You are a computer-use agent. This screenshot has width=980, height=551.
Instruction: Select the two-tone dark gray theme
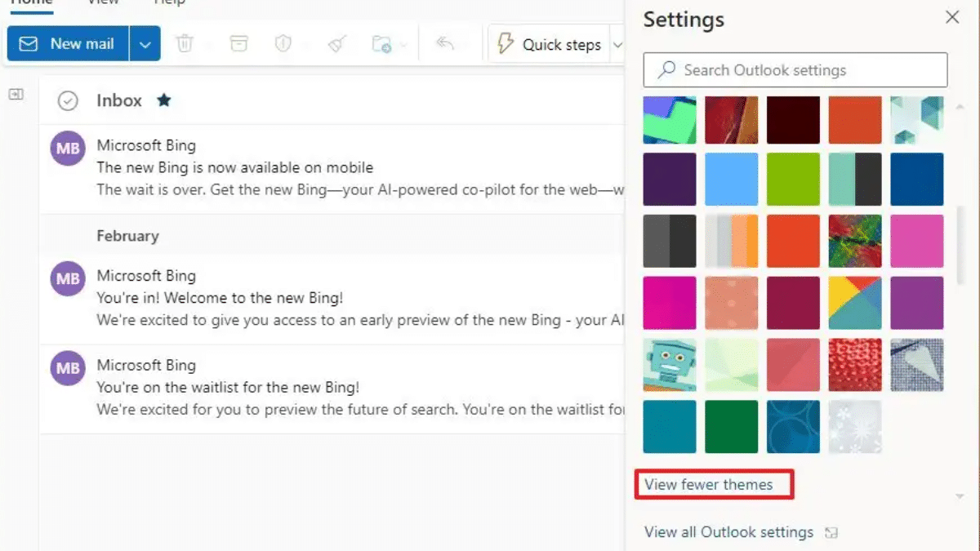[x=670, y=241]
